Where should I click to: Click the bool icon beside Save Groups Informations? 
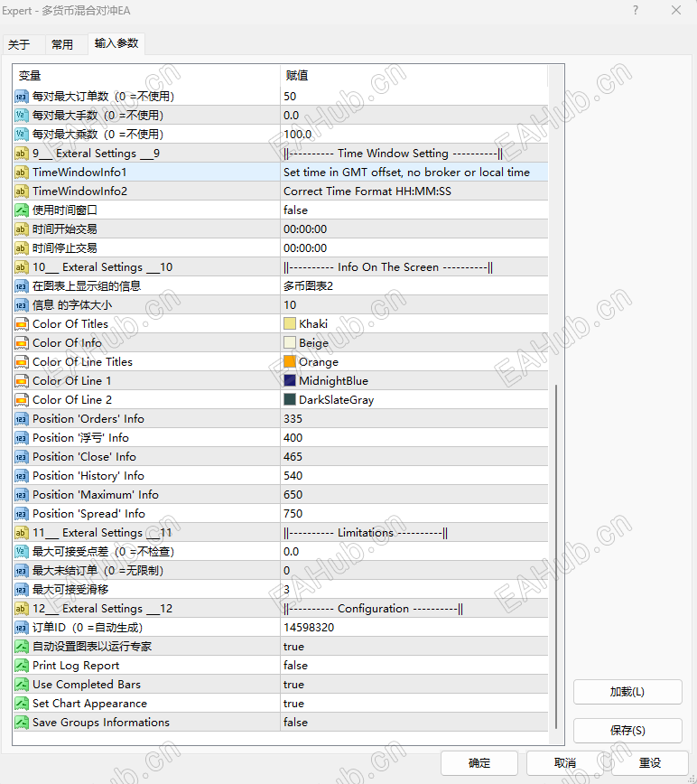click(x=21, y=723)
